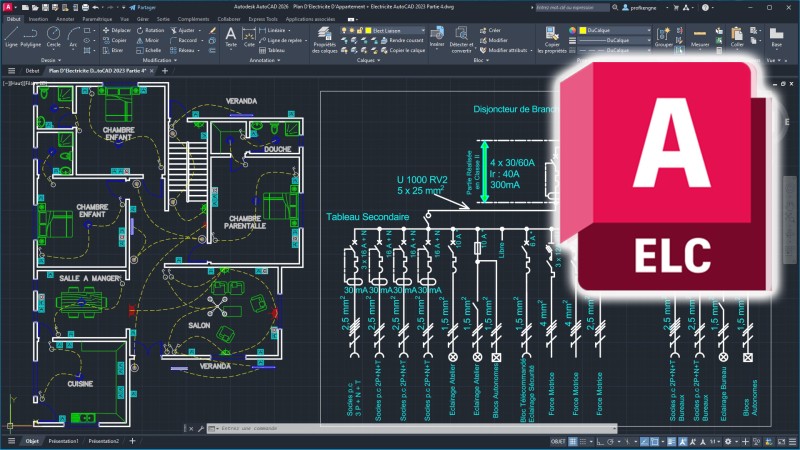The height and width of the screenshot is (450, 800).
Task: Click the Coller paste tool
Action: tap(737, 37)
